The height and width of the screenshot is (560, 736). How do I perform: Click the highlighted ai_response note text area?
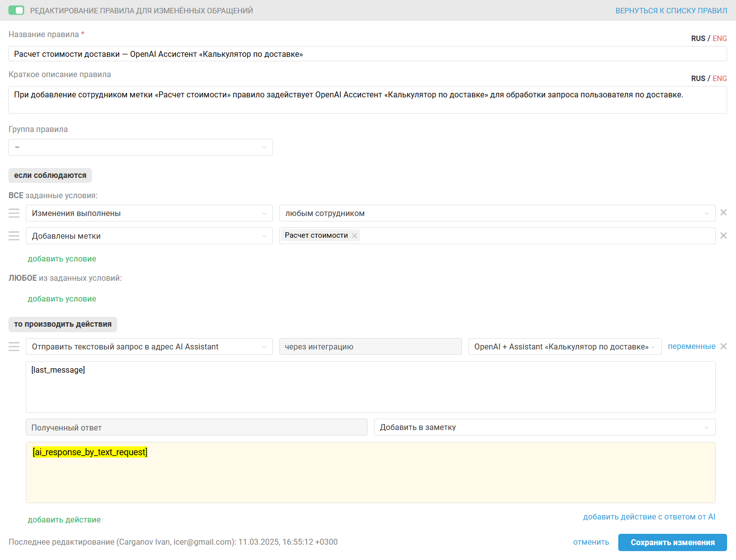[370, 473]
